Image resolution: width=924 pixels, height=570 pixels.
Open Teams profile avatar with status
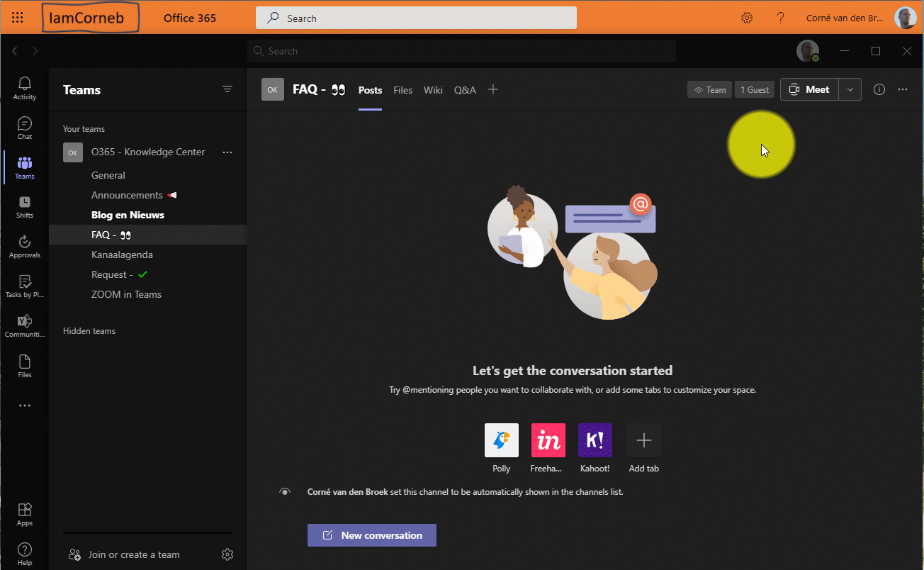pyautogui.click(x=808, y=51)
